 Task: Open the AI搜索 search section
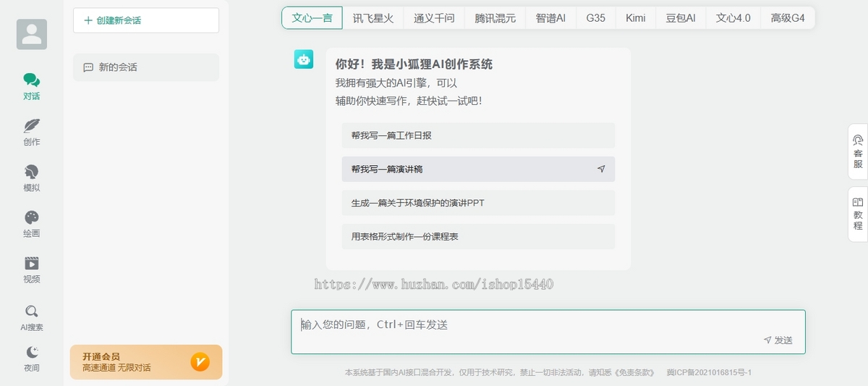32,317
